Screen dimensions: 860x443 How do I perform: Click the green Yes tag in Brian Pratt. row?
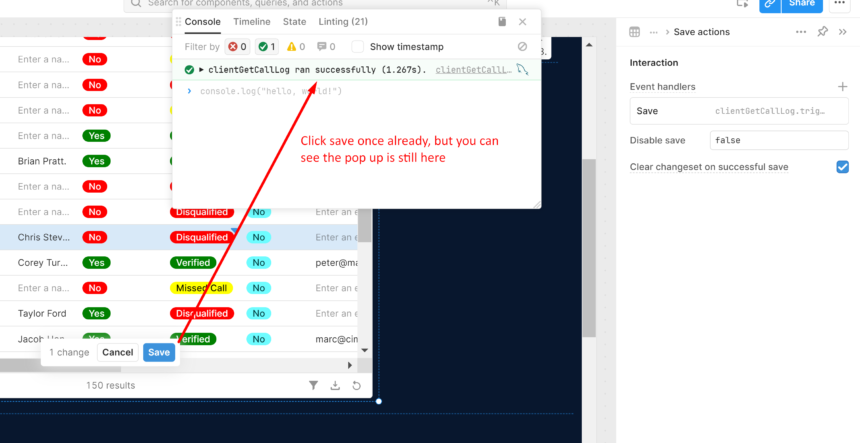tap(97, 161)
